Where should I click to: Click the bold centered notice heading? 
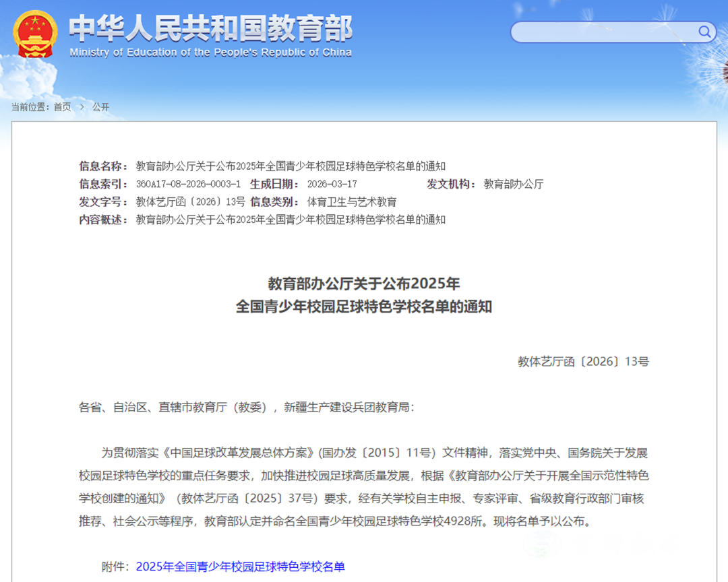click(364, 294)
